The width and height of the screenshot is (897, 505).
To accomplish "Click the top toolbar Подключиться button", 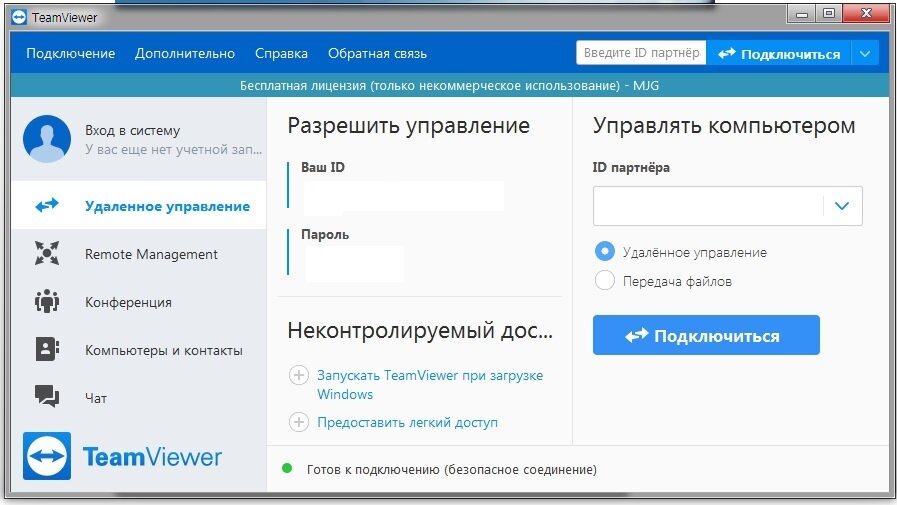I will 779,54.
